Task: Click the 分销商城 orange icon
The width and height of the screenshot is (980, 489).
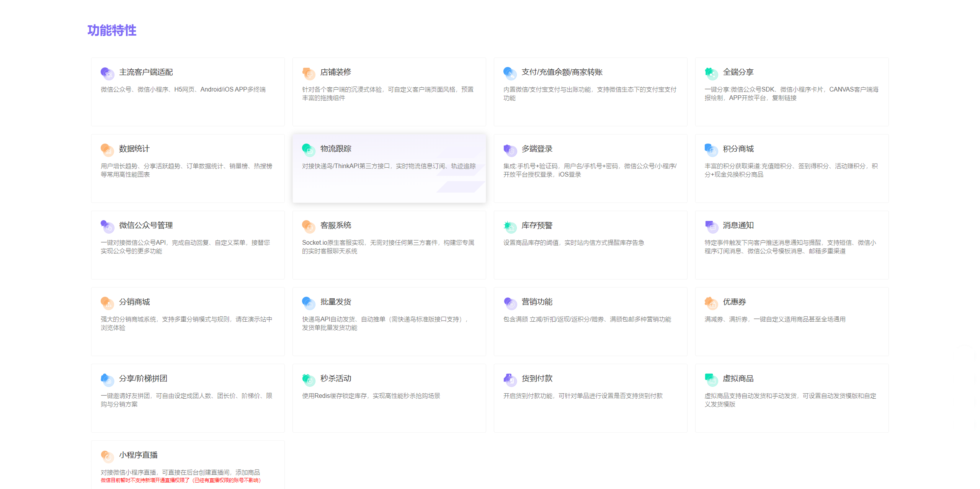Action: [107, 303]
